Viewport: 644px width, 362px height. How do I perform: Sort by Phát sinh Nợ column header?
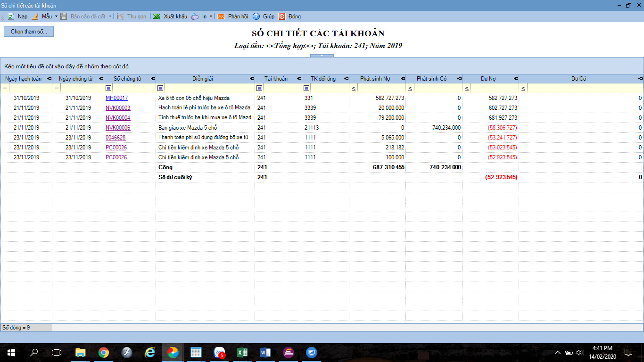click(x=375, y=79)
